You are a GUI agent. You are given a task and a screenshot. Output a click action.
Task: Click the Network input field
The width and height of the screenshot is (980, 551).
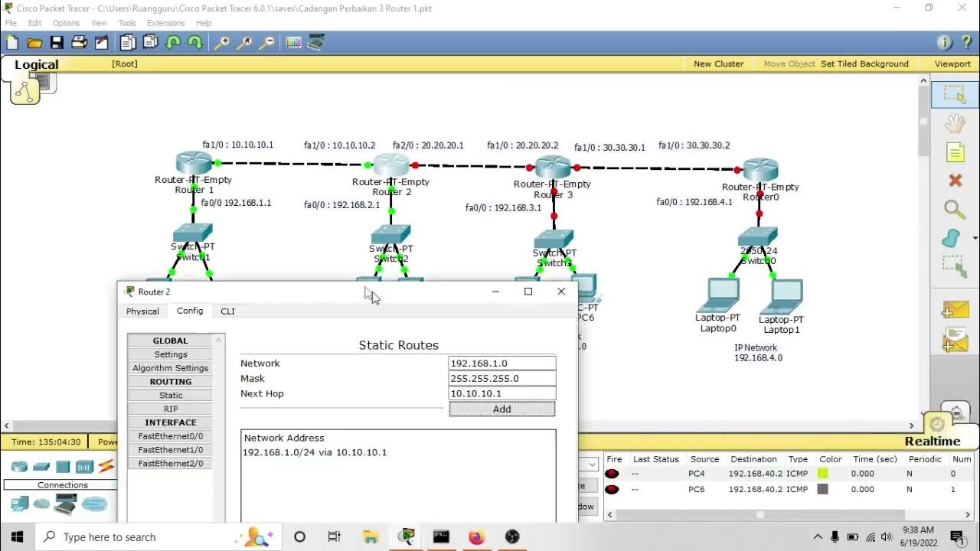pos(502,364)
